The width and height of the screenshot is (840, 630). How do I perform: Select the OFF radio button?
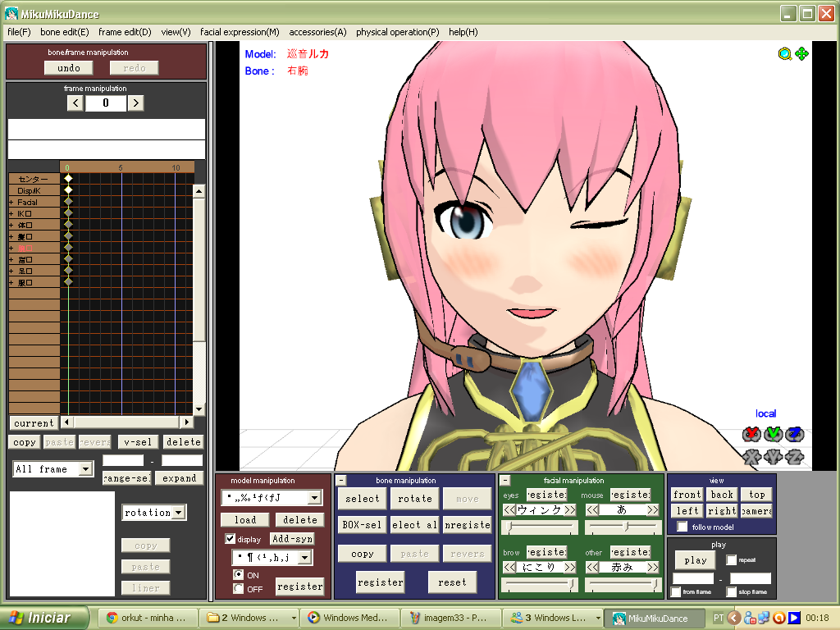pyautogui.click(x=239, y=588)
